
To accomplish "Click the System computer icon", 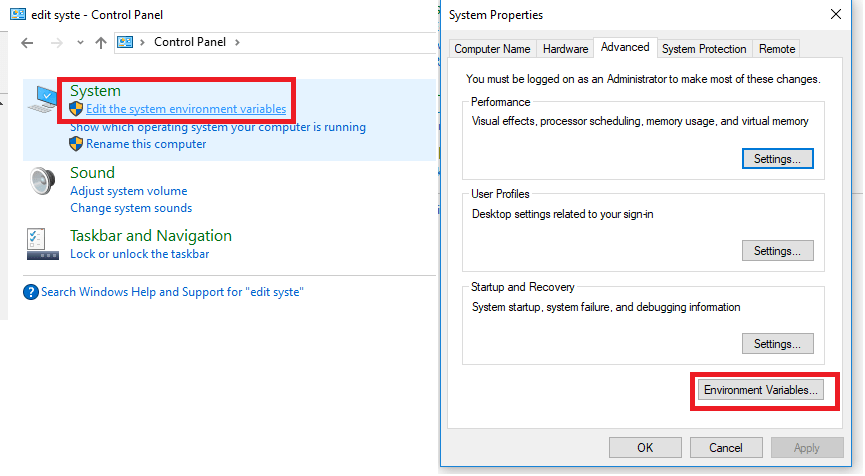I will coord(43,98).
